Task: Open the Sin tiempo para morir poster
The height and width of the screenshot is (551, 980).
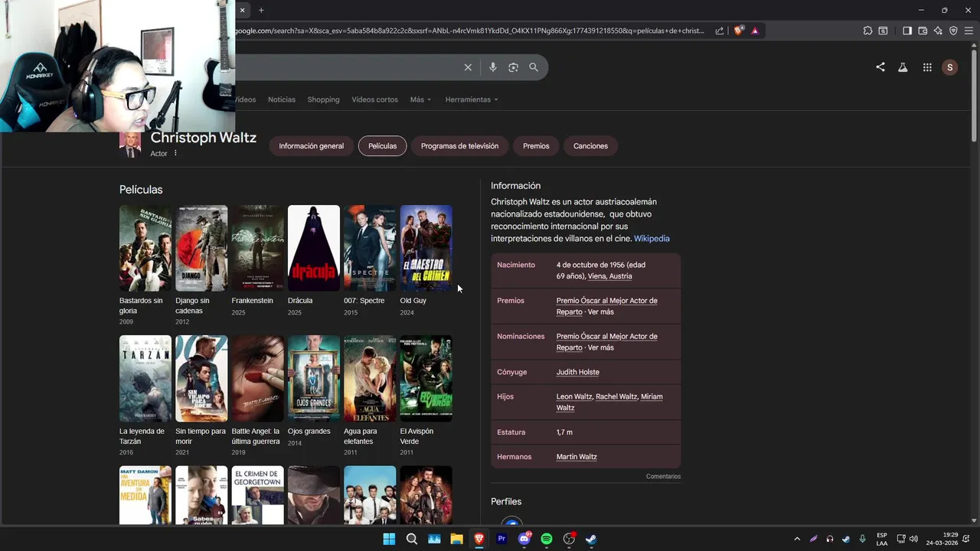Action: pyautogui.click(x=201, y=378)
